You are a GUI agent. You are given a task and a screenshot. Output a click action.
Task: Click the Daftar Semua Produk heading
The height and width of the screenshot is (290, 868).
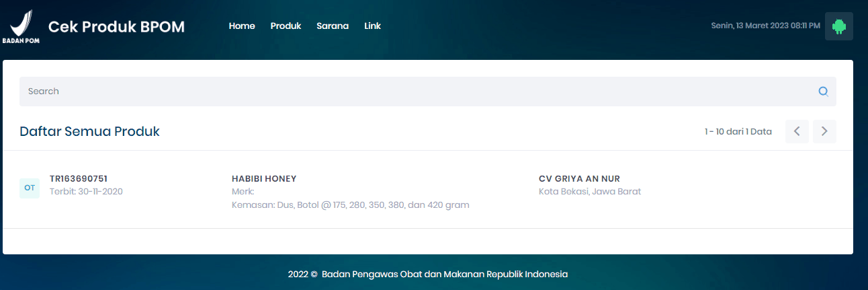click(x=90, y=131)
